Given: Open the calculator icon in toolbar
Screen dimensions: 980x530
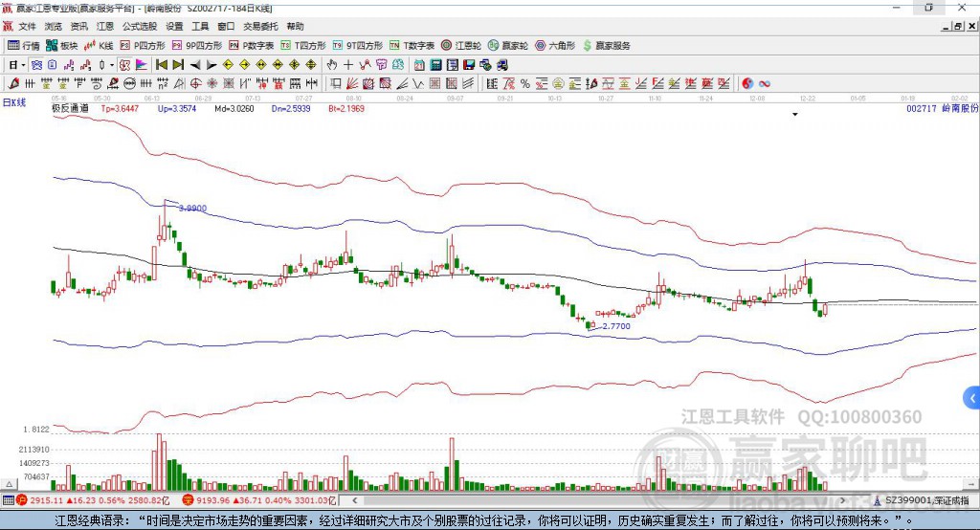Looking at the screenshot, I should click(x=435, y=65).
